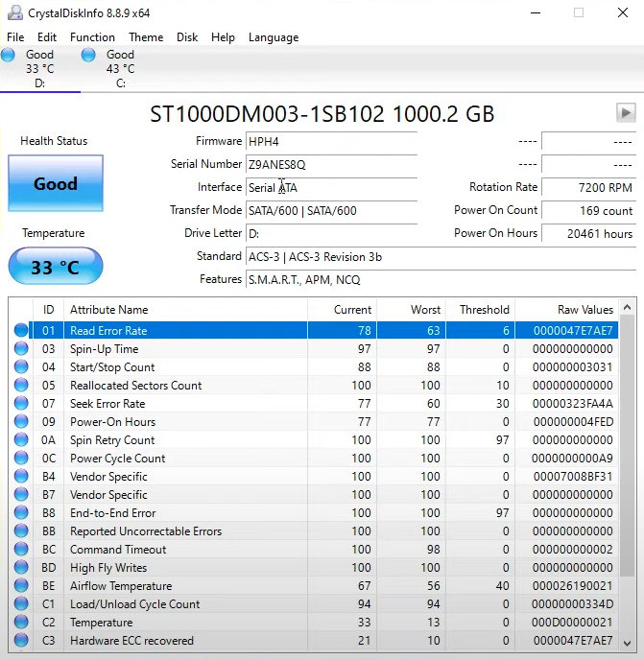Click the next disk arrow button
The width and height of the screenshot is (644, 660).
click(626, 113)
